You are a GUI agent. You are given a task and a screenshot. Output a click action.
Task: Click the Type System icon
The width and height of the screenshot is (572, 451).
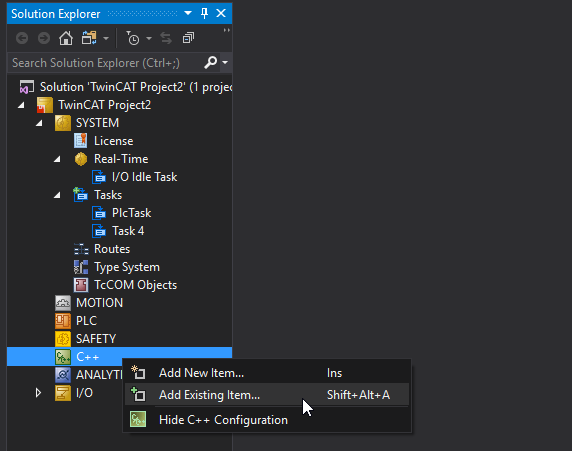coord(81,267)
